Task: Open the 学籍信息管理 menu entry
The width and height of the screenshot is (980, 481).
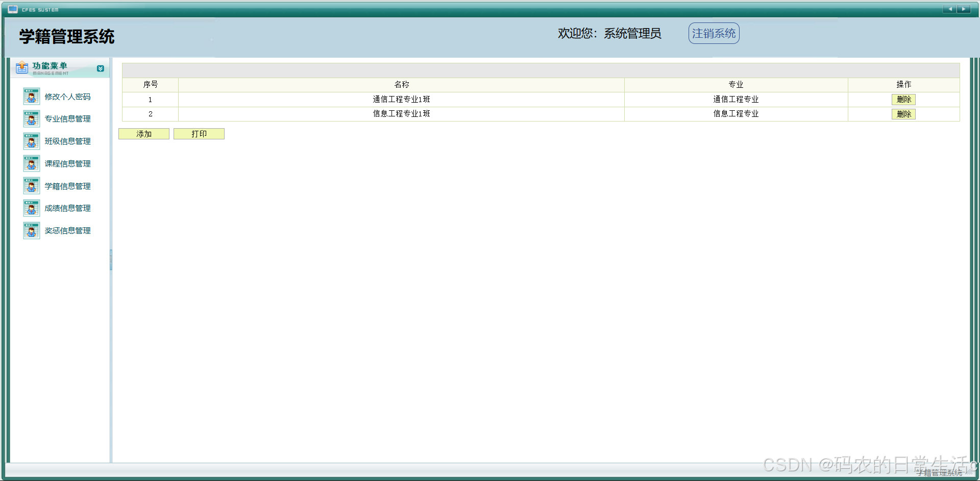Action: tap(67, 186)
